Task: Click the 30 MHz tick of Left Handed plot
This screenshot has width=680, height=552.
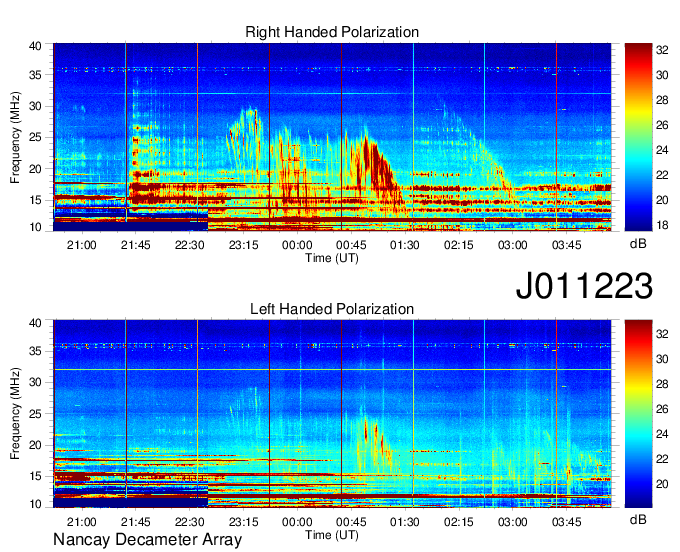Action: 36,382
